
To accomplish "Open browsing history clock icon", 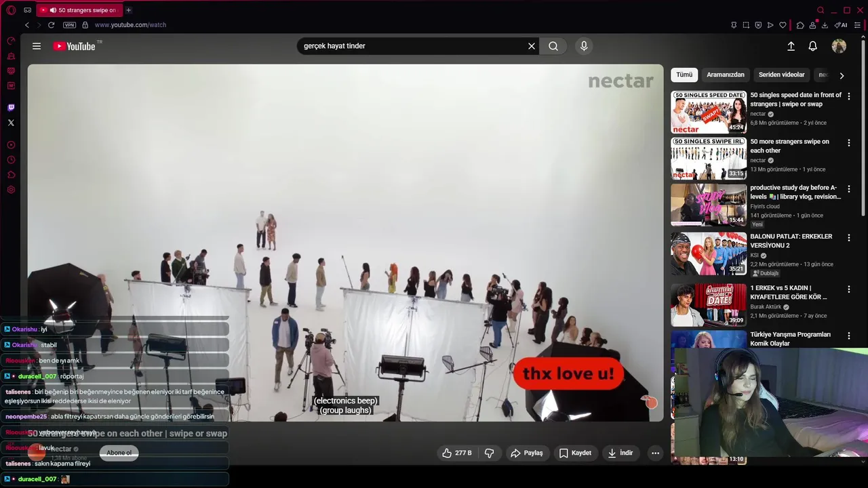I will [x=11, y=160].
